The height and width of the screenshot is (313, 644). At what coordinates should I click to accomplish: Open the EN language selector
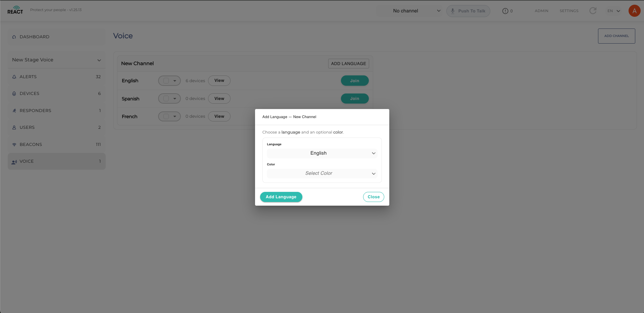(614, 11)
